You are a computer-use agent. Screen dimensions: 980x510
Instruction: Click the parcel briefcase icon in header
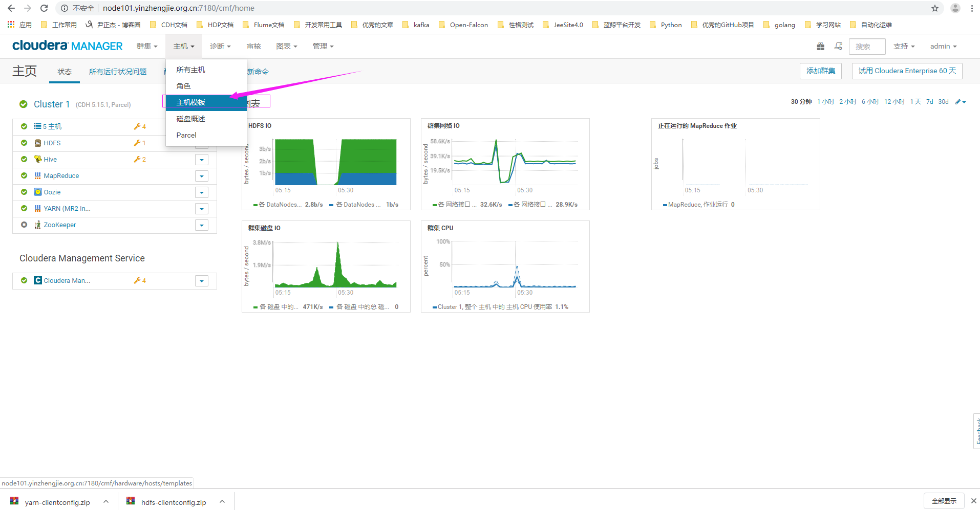click(x=821, y=47)
